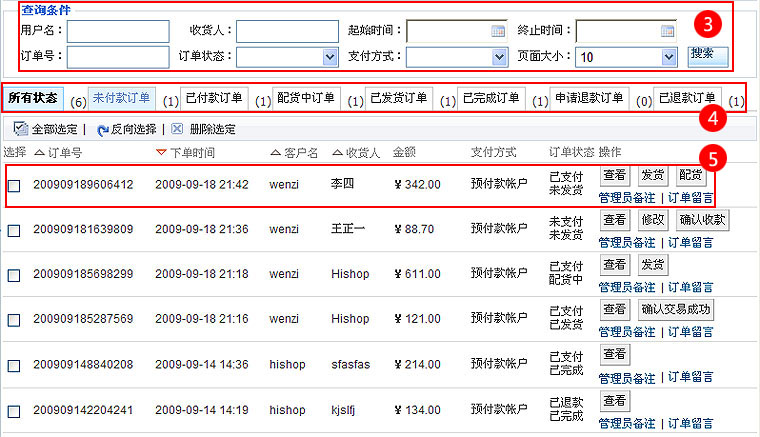Sort by 客户名 arrow
The width and height of the screenshot is (760, 437).
coord(275,153)
